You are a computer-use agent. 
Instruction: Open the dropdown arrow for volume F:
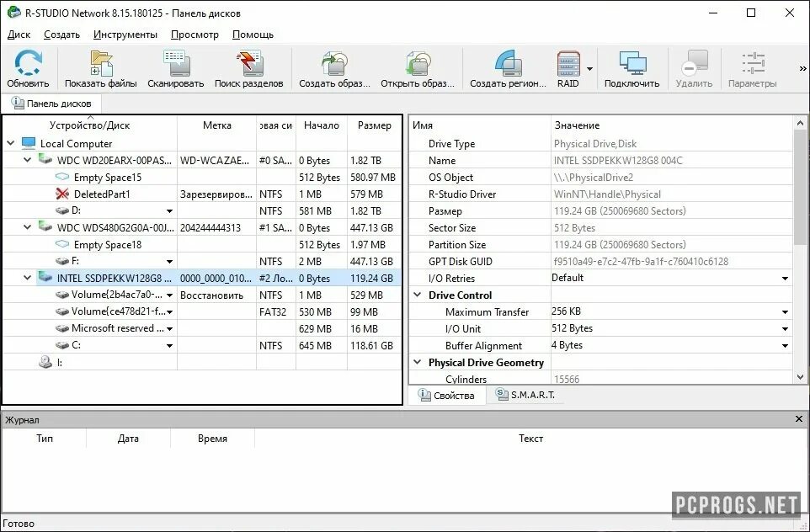[169, 262]
